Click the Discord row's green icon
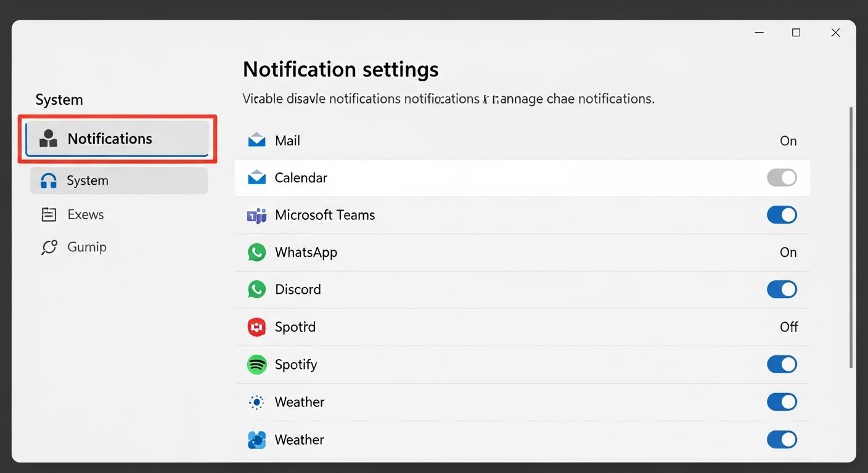This screenshot has height=473, width=868. pos(256,289)
